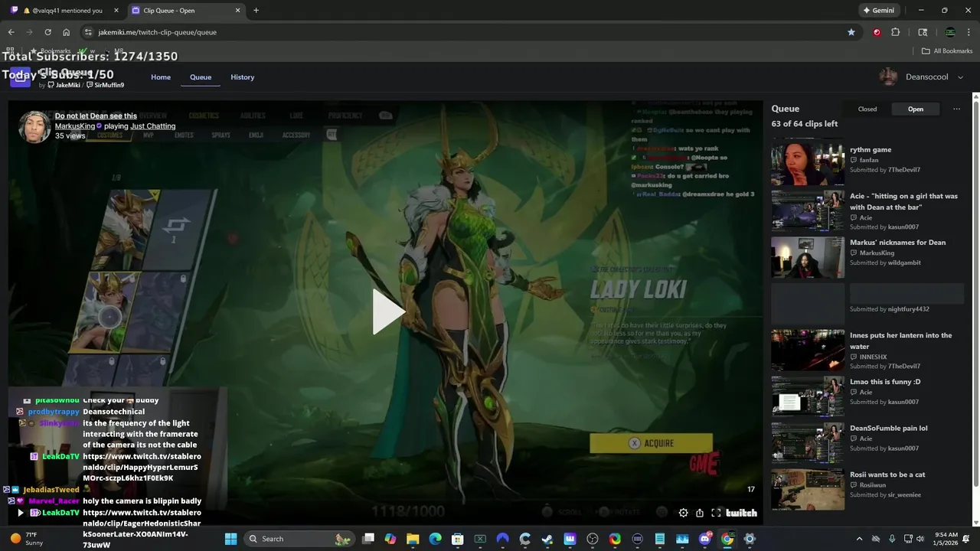
Task: Open clip player settings gear
Action: (684, 514)
